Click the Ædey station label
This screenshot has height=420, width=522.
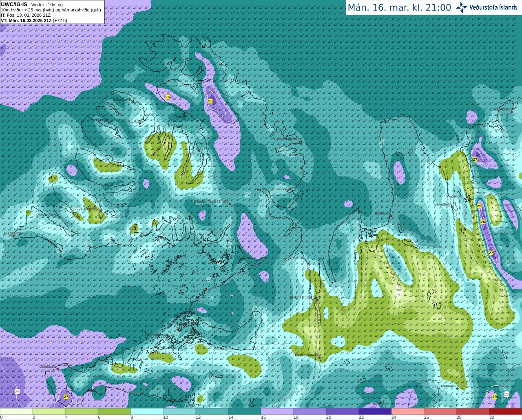click(x=179, y=117)
